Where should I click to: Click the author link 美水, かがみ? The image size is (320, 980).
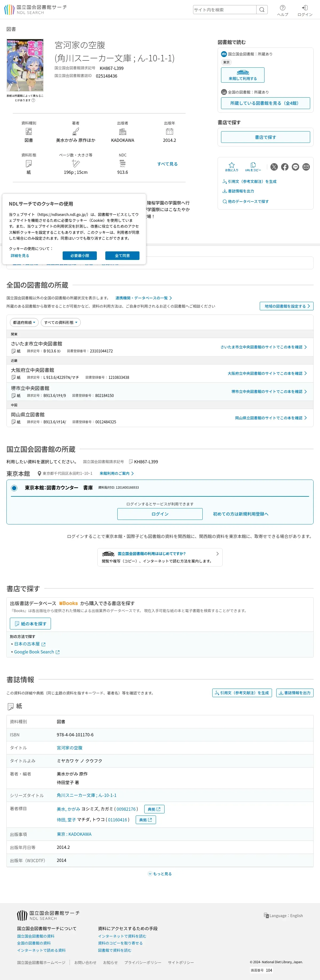tap(69, 809)
